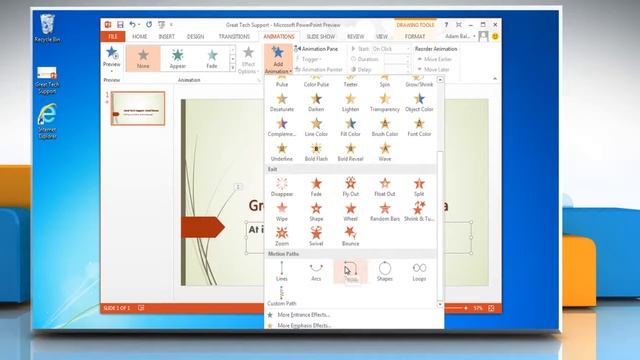
Task: Apply the Font Color effect
Action: click(x=419, y=127)
